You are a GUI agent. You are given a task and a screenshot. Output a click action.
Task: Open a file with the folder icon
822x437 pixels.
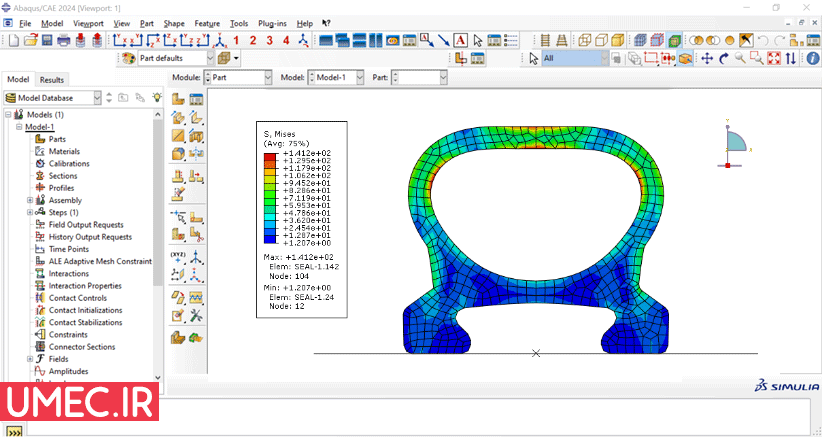pyautogui.click(x=30, y=40)
